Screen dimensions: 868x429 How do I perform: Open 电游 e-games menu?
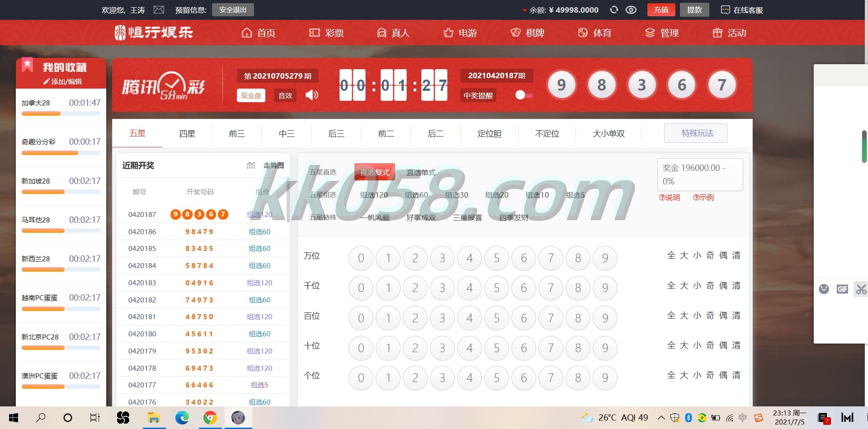460,33
